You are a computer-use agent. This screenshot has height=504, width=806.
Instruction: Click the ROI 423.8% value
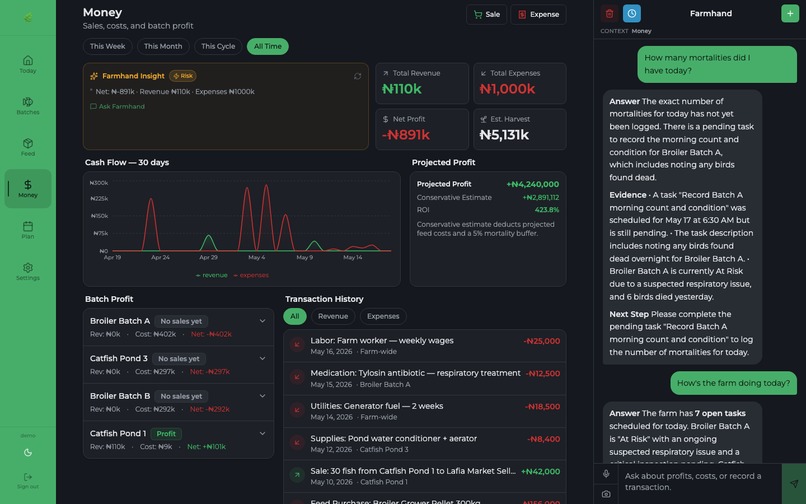click(x=547, y=210)
